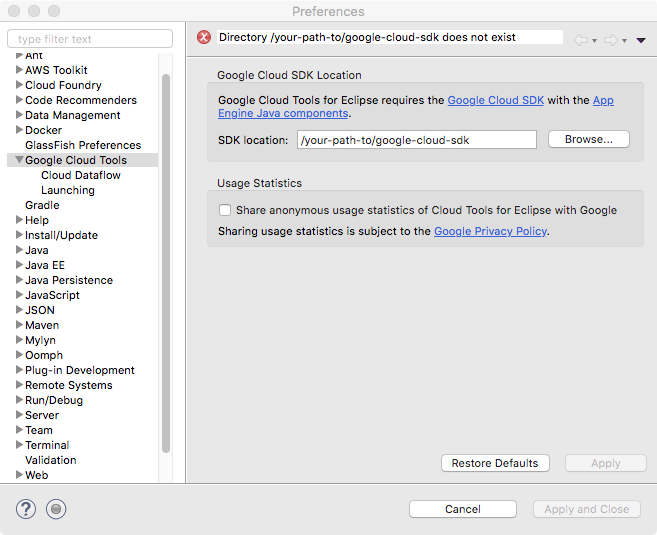The image size is (657, 535).
Task: Click Browse to choose SDK location
Action: [589, 139]
